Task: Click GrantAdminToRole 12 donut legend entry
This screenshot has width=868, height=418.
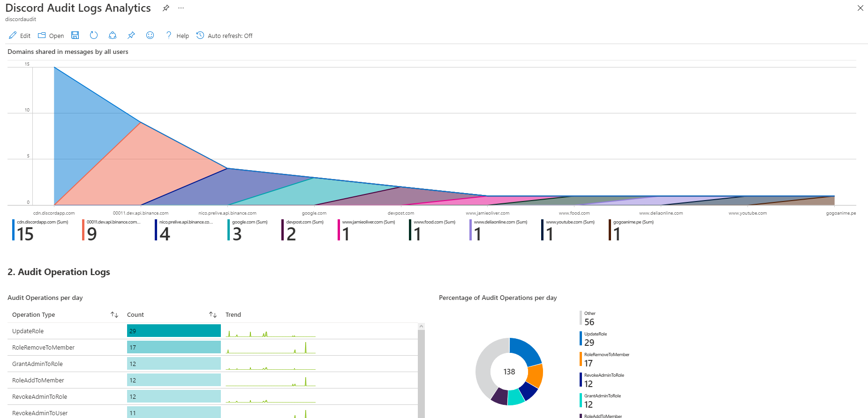Action: pyautogui.click(x=601, y=401)
